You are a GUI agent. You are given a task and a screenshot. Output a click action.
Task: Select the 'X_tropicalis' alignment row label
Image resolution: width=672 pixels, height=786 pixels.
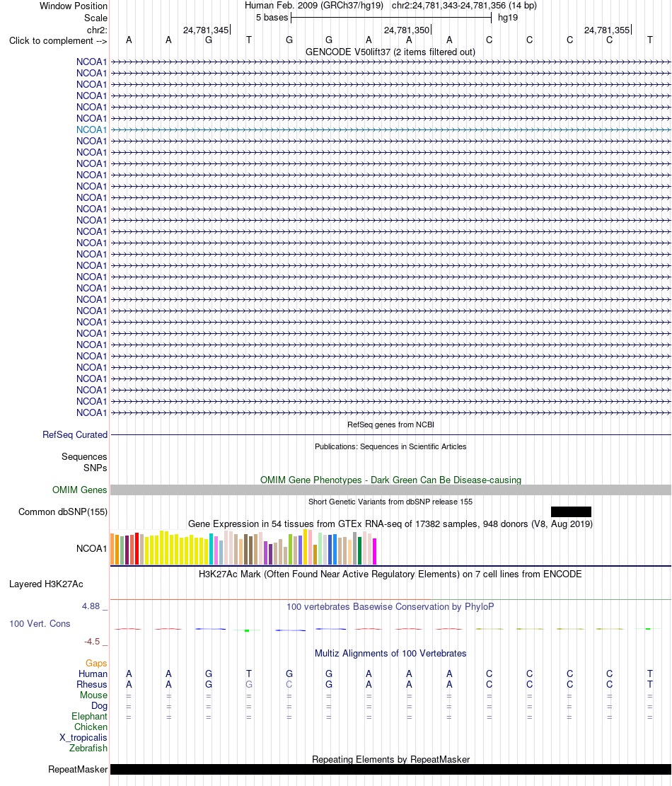tap(83, 737)
